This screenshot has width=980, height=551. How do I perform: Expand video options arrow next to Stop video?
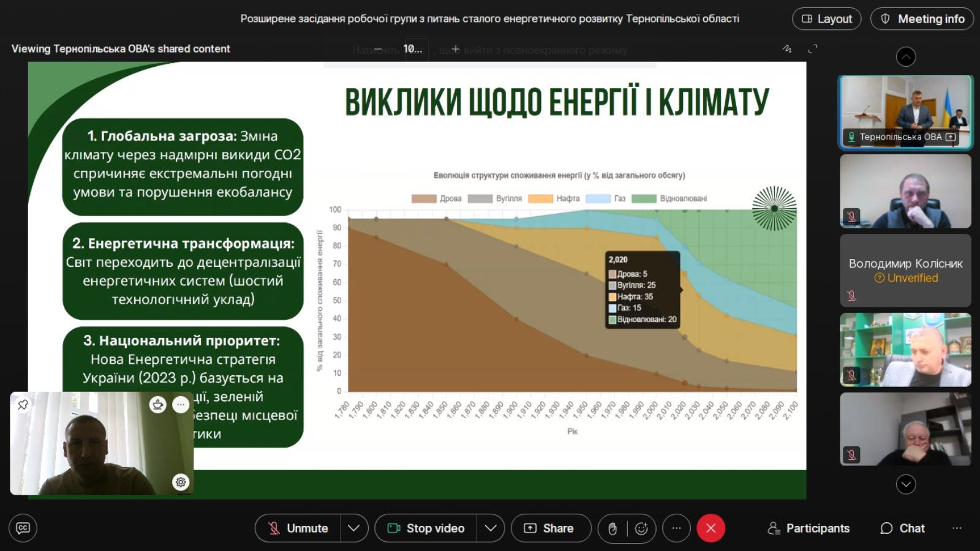(491, 528)
